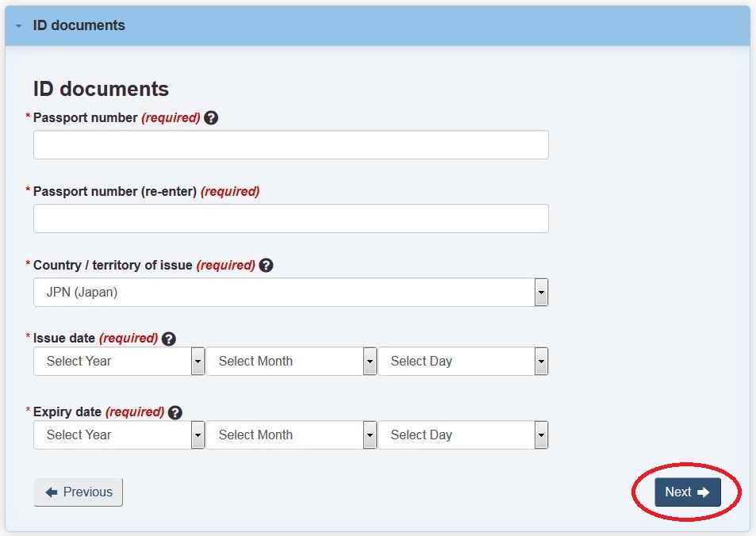The image size is (756, 536).
Task: Show help tooltip for Expiry date
Action: (175, 412)
